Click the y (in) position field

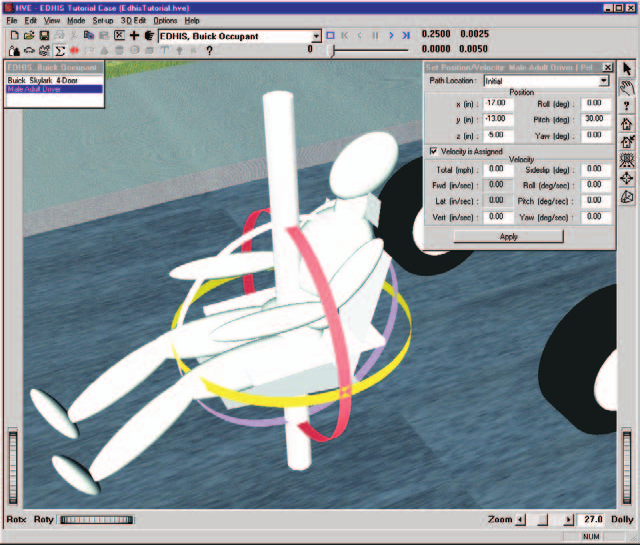point(498,119)
